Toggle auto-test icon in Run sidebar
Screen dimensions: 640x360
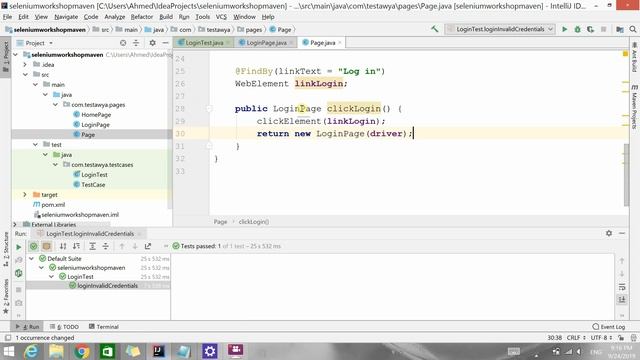[18, 273]
